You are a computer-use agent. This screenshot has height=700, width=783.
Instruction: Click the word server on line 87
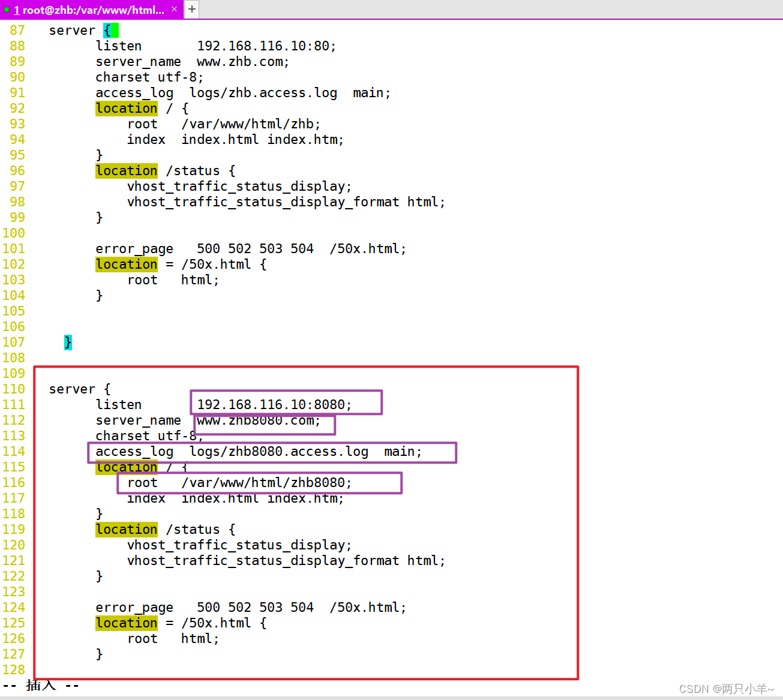point(72,31)
